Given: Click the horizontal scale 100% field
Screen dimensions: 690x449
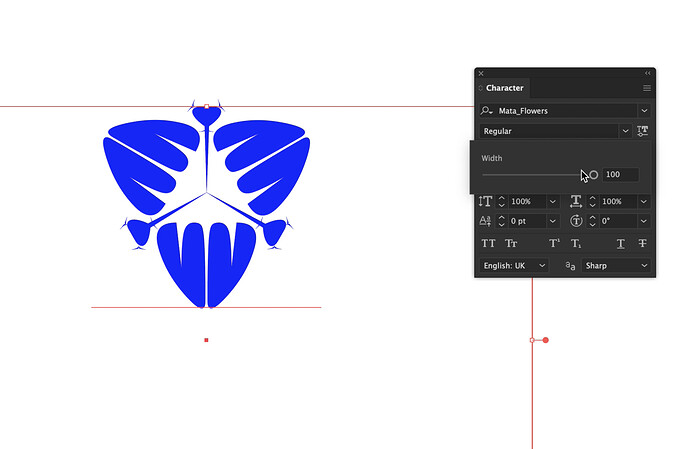Looking at the screenshot, I should point(619,202).
